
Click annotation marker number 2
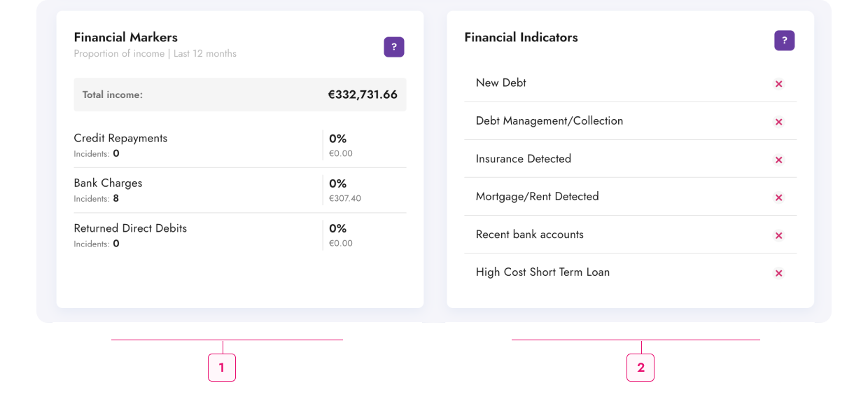pyautogui.click(x=640, y=368)
